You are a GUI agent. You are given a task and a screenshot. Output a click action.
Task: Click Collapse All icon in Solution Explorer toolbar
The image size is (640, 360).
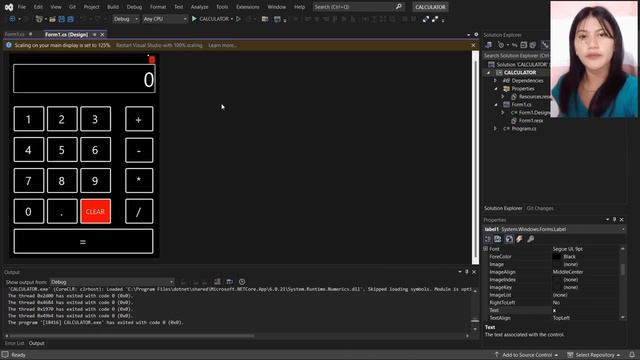524,45
